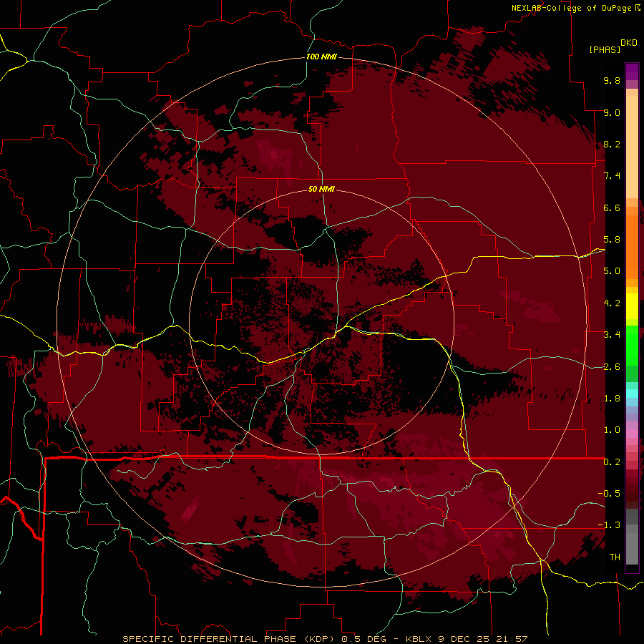Click the 3.4 color scale value
Viewport: 644px width, 644px height.
(x=612, y=335)
